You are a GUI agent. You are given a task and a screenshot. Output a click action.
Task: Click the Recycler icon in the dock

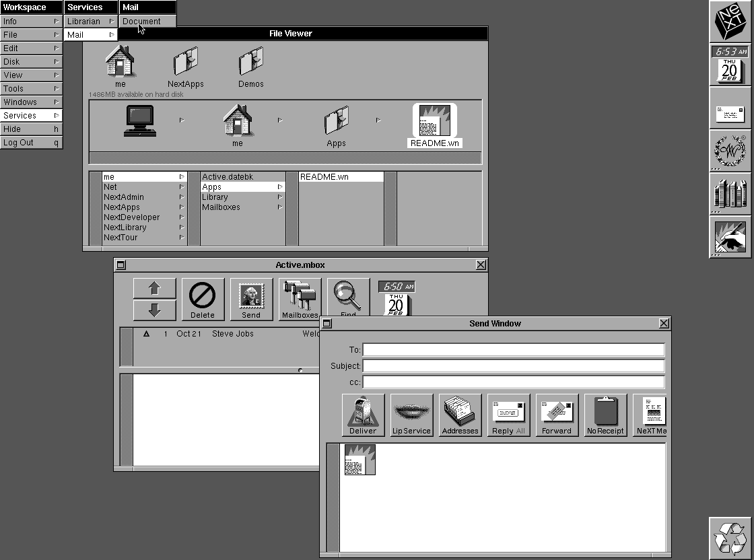(x=730, y=538)
